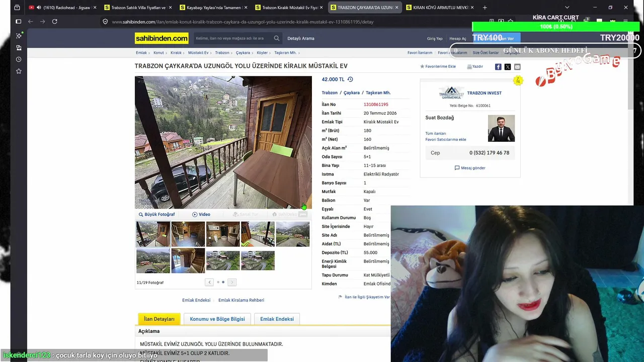Play the listing Video
The width and height of the screenshot is (644, 362).
tap(201, 214)
